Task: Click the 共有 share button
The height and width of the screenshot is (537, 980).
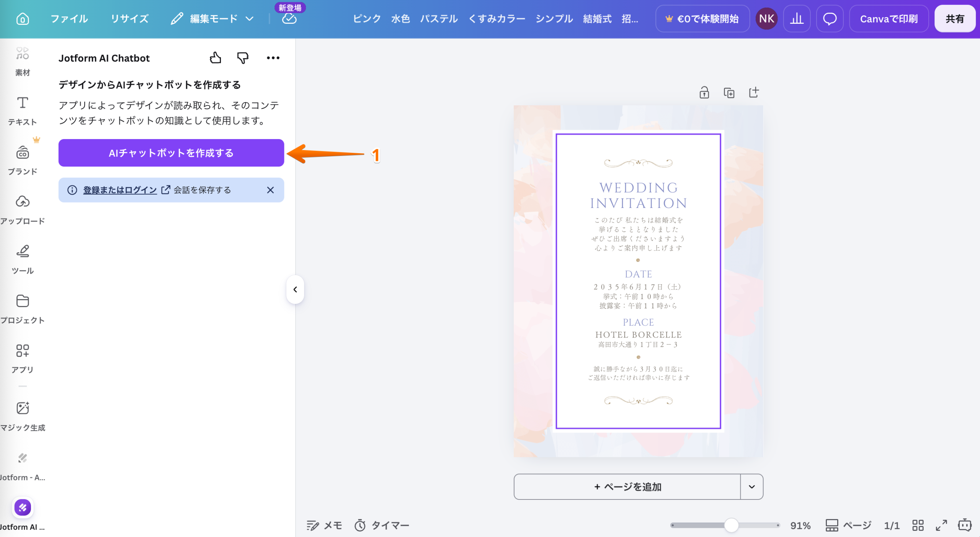Action: coord(955,19)
